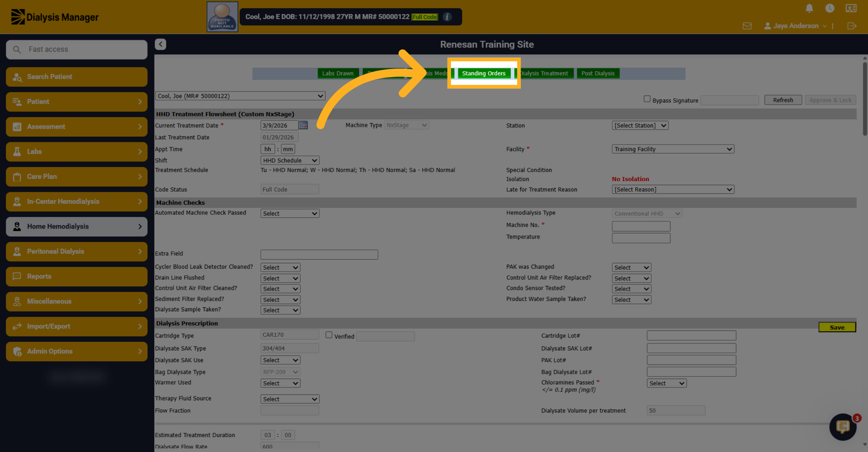Open Search Patient in sidebar

77,77
